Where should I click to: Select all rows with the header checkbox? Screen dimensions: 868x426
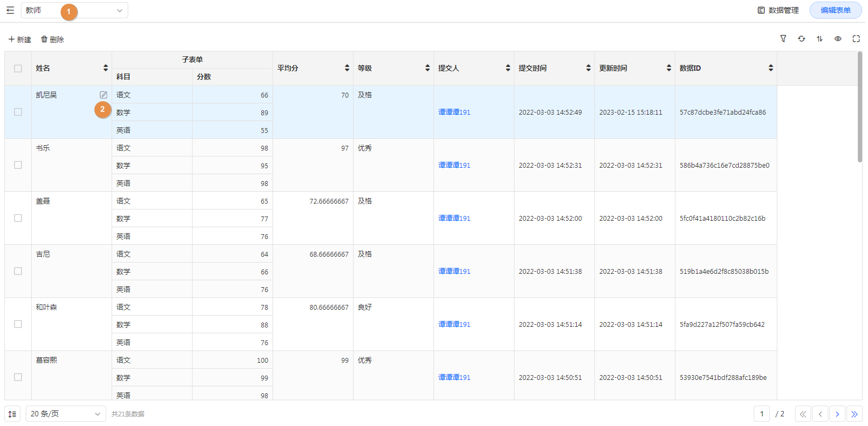pos(18,69)
